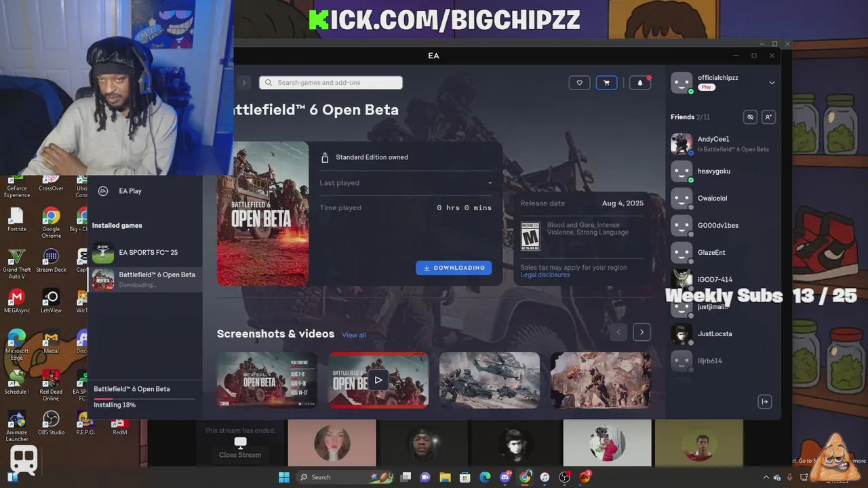This screenshot has height=488, width=868.
Task: Open Microsoft Store from taskbar
Action: (x=465, y=477)
